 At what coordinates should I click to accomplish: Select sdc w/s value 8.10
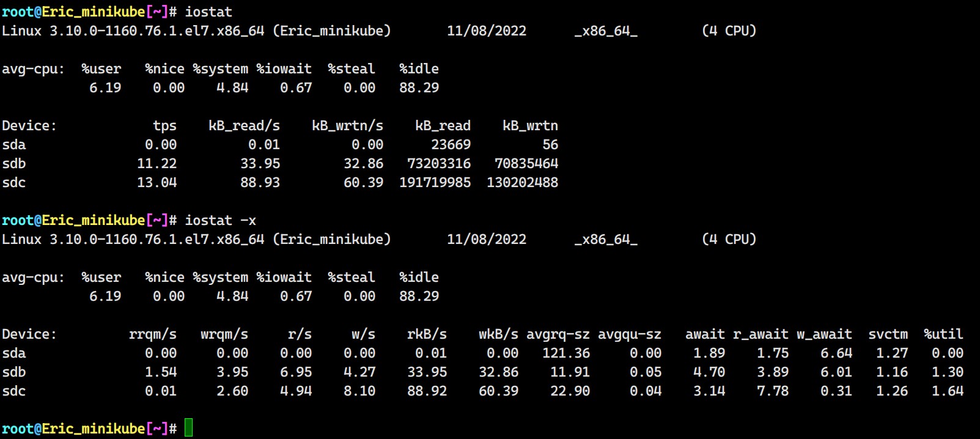pyautogui.click(x=359, y=391)
